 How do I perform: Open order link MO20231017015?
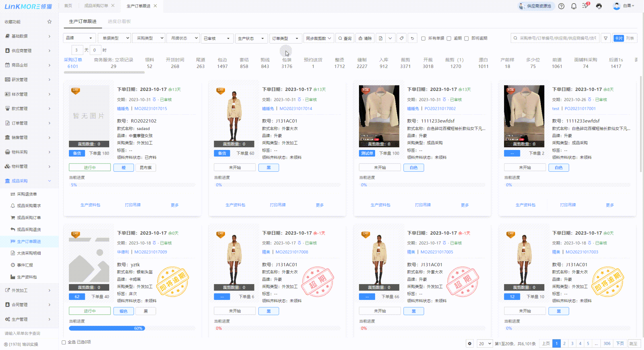click(150, 108)
